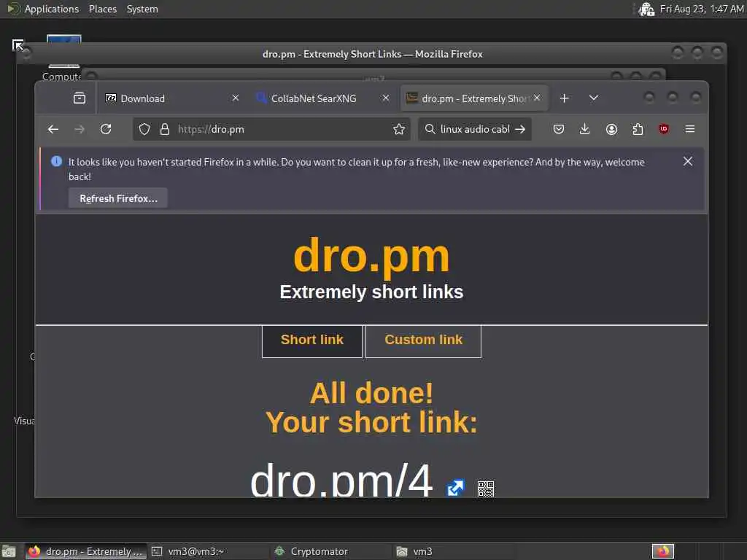
Task: Go back to the previous page
Action: [53, 129]
